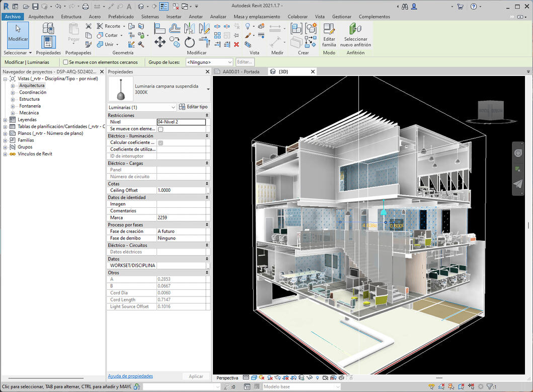Open the Grupo de luces dropdown

(x=208, y=62)
